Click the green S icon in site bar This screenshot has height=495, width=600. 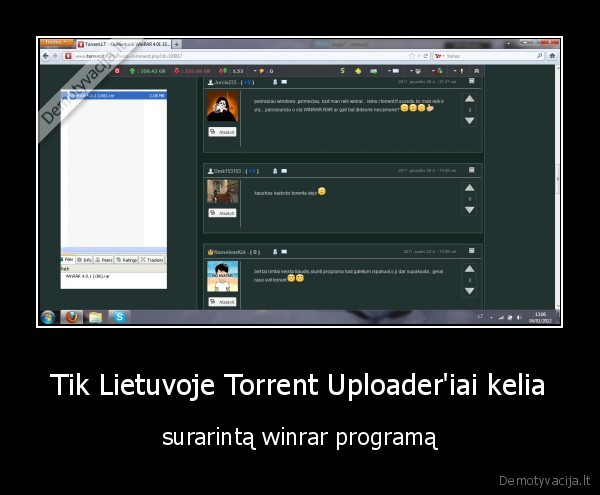342,71
